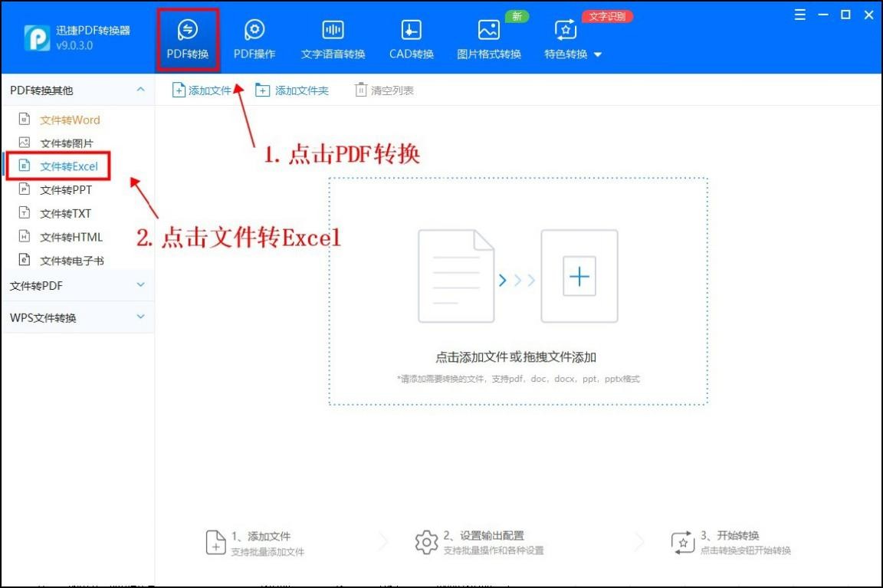Close the converter window

pos(869,15)
